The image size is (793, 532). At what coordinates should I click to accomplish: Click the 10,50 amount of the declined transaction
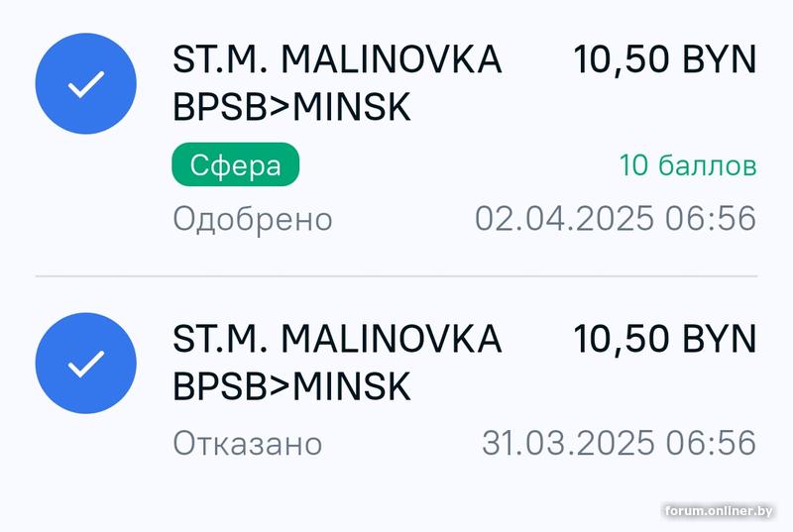(618, 339)
